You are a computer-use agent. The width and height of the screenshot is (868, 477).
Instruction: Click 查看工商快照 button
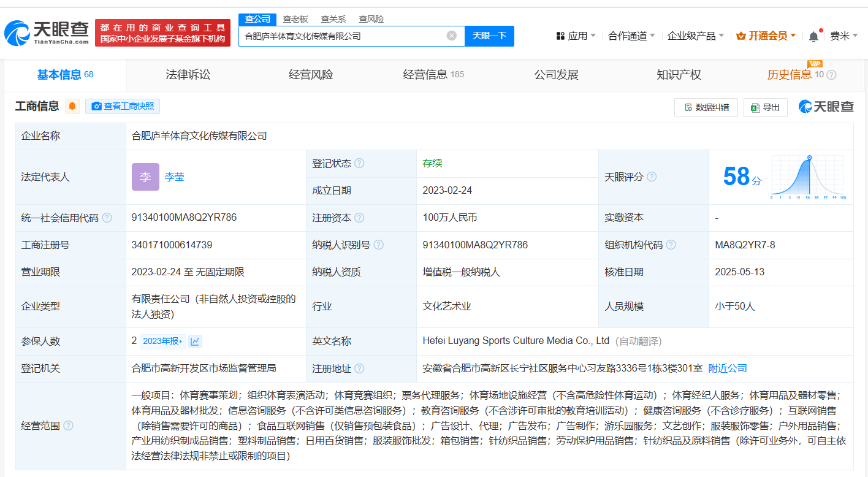point(123,106)
